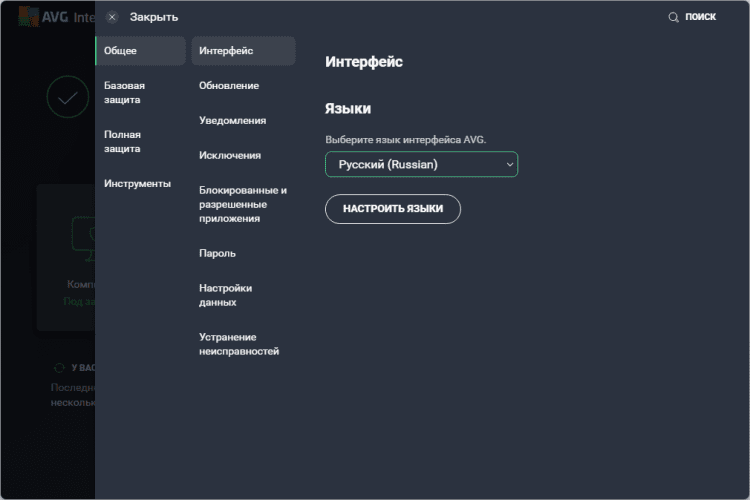Image resolution: width=750 pixels, height=500 pixels.
Task: Click the magnifier search icon
Action: [674, 17]
